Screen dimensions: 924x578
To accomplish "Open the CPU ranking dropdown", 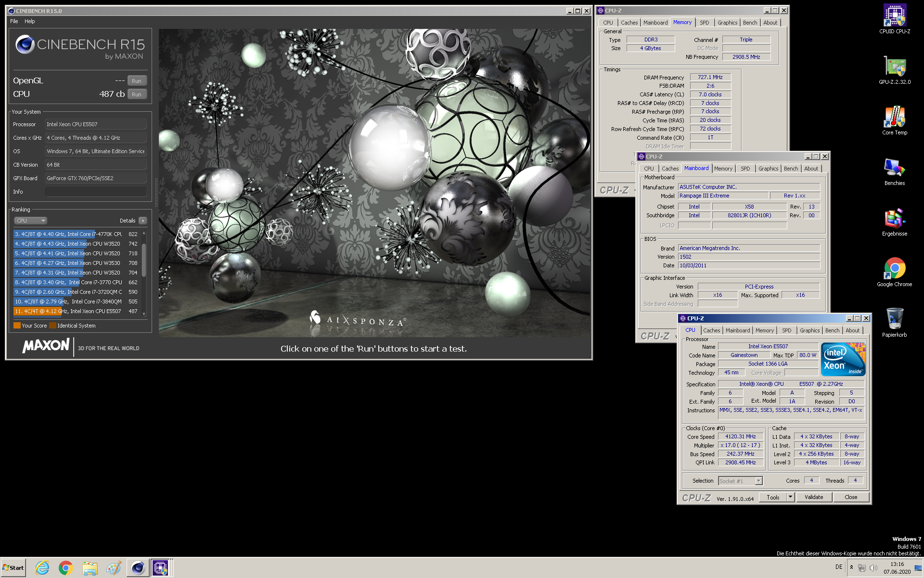I will tap(30, 221).
